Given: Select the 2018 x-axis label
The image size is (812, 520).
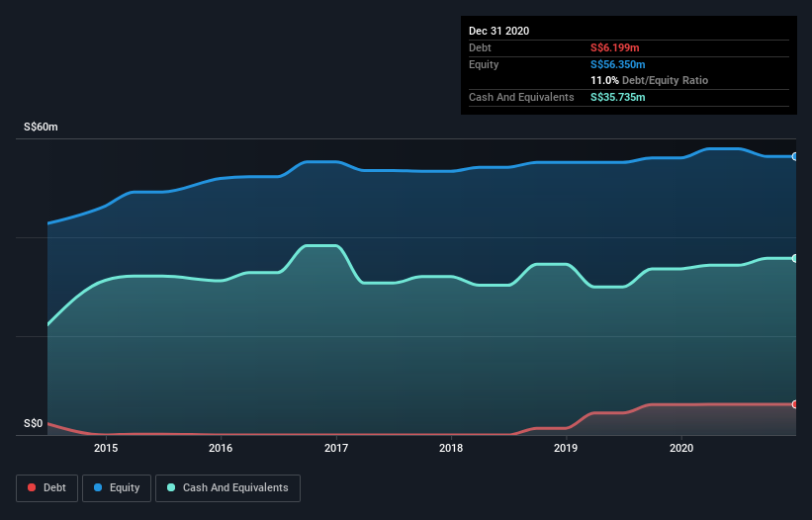Looking at the screenshot, I should pyautogui.click(x=451, y=449).
